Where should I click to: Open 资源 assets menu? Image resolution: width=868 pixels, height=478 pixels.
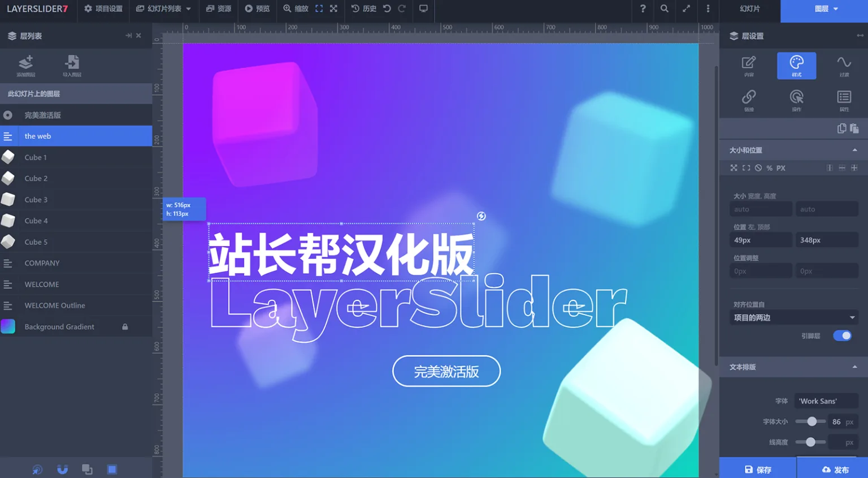click(x=219, y=8)
